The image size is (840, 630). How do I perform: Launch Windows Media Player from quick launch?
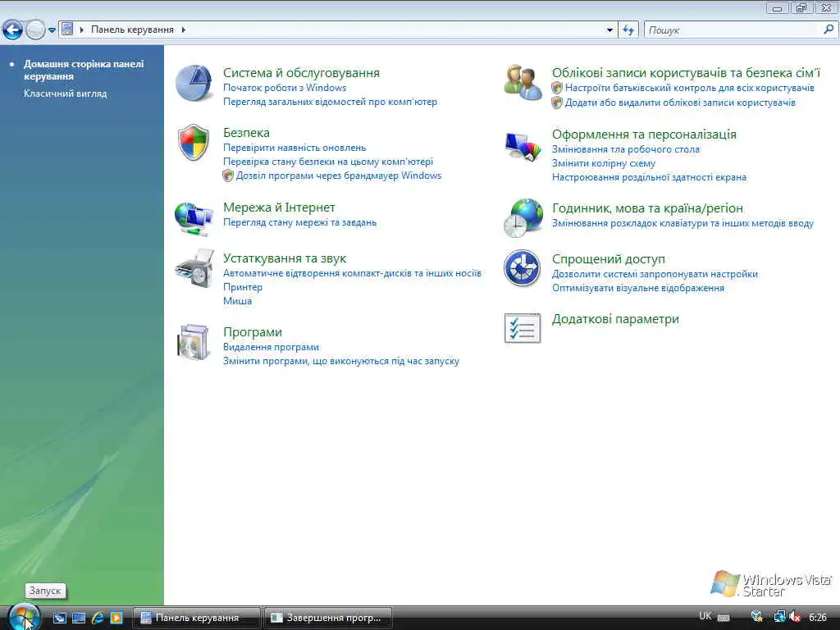click(x=116, y=618)
